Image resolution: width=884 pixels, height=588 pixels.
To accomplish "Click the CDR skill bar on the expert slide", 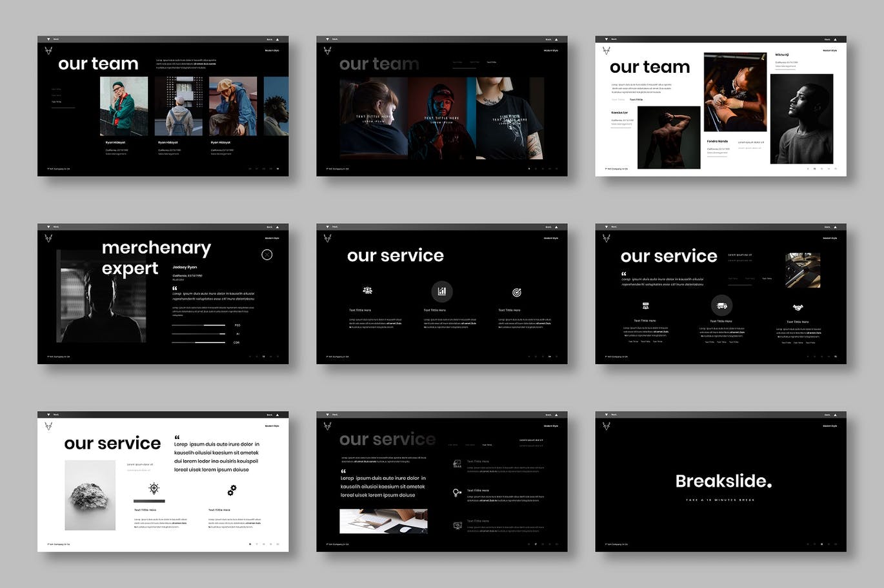I will pyautogui.click(x=199, y=342).
